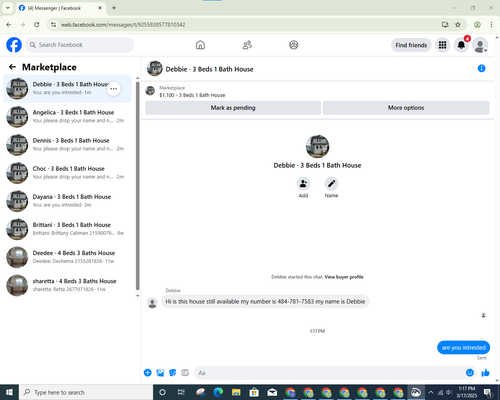Open Windows Start menu

point(9,392)
